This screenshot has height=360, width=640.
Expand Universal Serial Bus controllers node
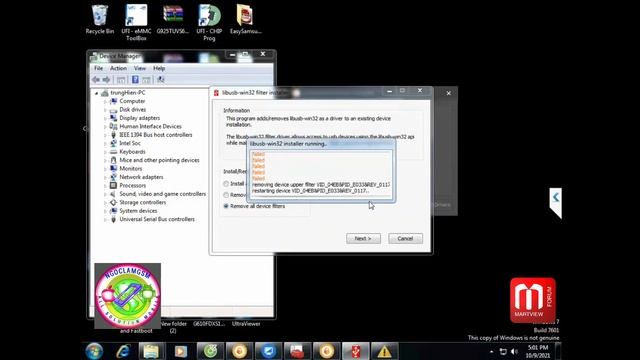pyautogui.click(x=105, y=219)
